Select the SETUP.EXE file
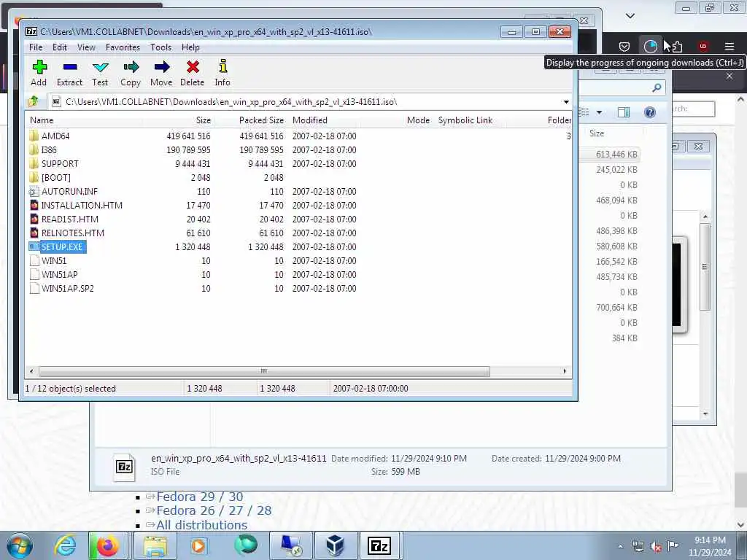 click(x=62, y=246)
